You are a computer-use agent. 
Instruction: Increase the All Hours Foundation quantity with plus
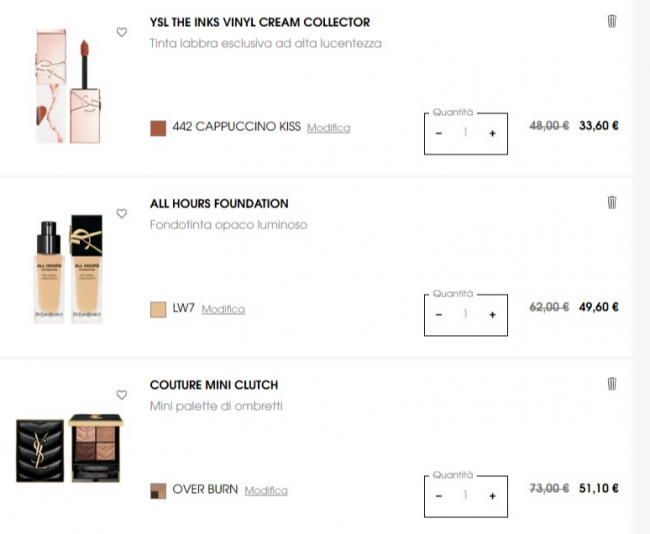coord(492,315)
